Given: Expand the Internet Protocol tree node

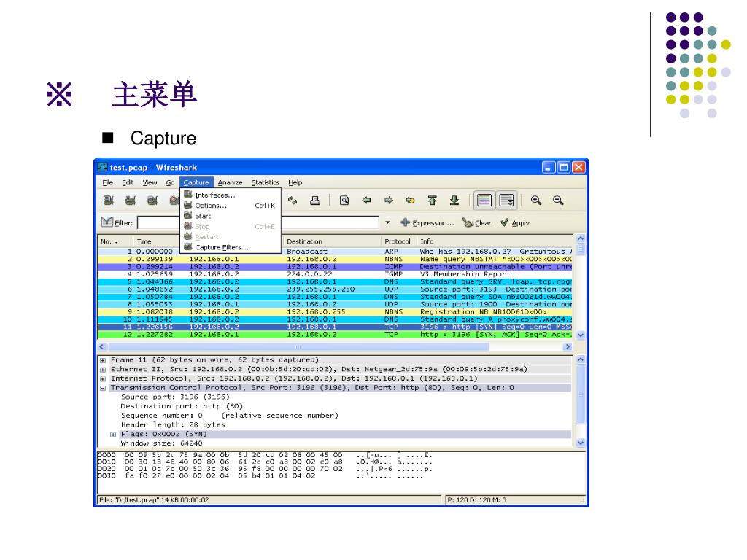Looking at the screenshot, I should click(x=102, y=379).
